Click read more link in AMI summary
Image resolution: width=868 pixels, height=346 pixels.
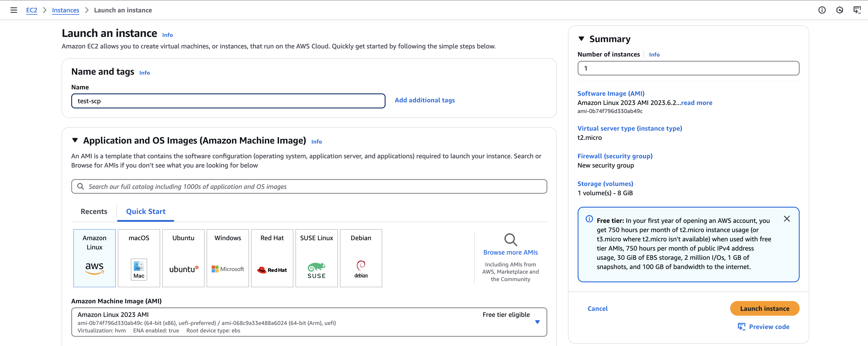(696, 103)
